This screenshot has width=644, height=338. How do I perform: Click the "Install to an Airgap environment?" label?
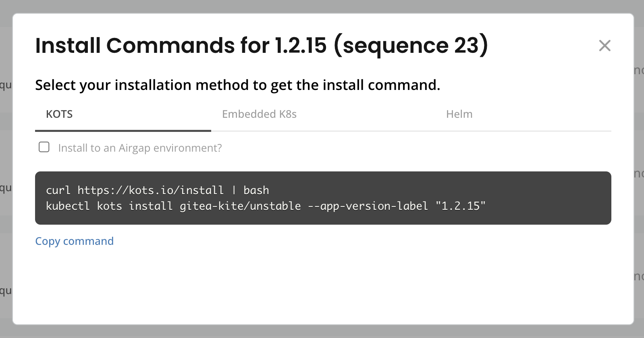click(140, 148)
